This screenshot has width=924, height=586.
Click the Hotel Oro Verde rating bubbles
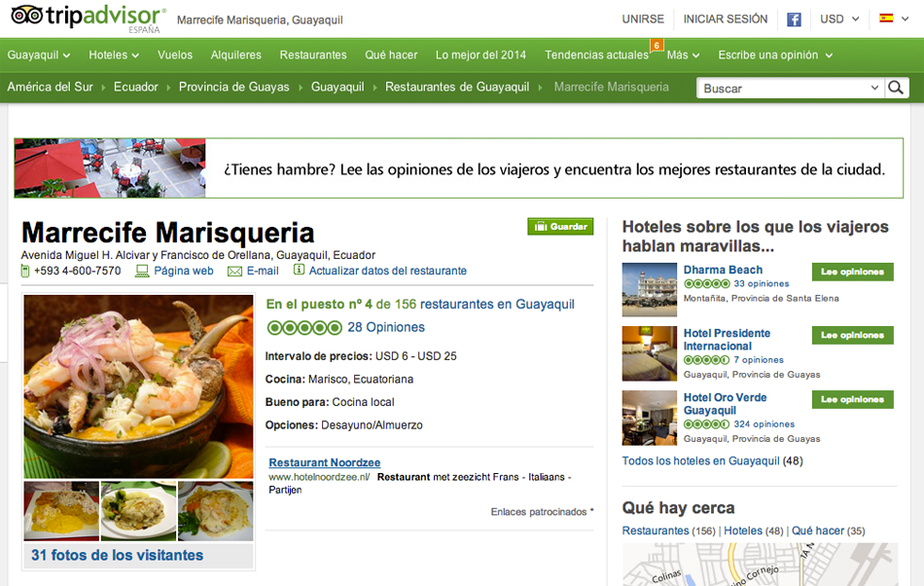pos(706,423)
